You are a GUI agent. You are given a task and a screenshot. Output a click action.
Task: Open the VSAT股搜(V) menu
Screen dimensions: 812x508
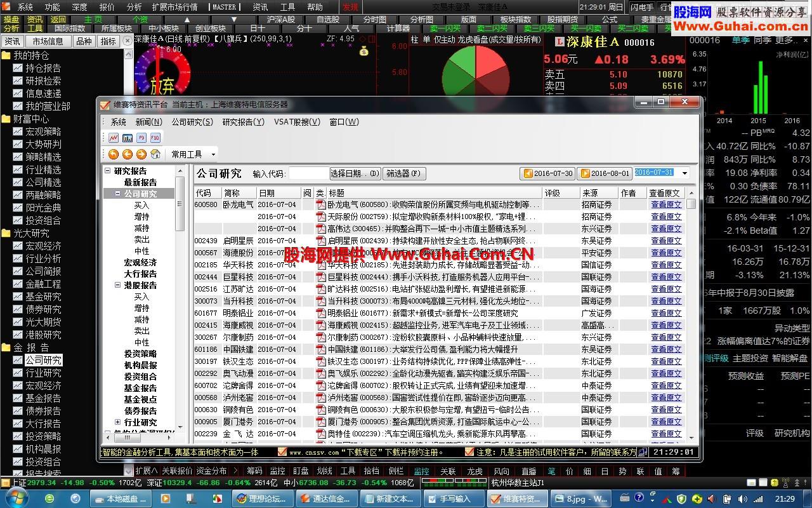pos(297,122)
